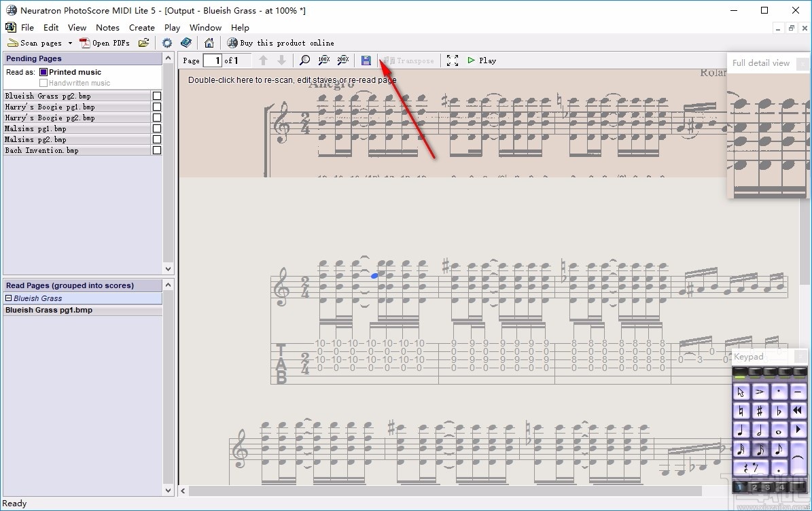Screen dimensions: 812x511
Task: Save the Blueish Grass output
Action: pos(366,60)
